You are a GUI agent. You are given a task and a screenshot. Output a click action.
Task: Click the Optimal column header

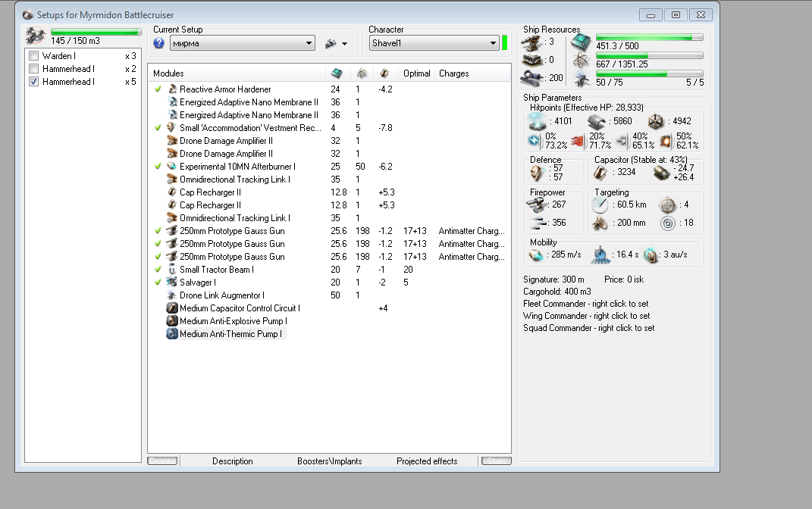(x=417, y=73)
